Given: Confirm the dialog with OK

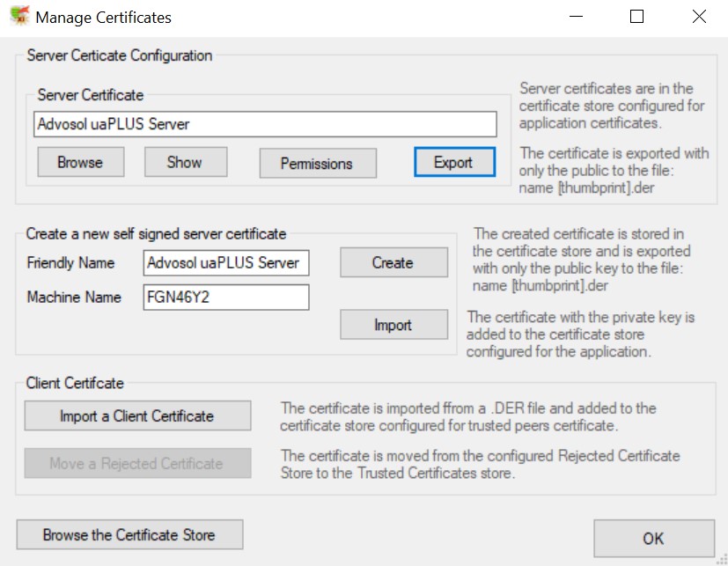Looking at the screenshot, I should coord(653,538).
